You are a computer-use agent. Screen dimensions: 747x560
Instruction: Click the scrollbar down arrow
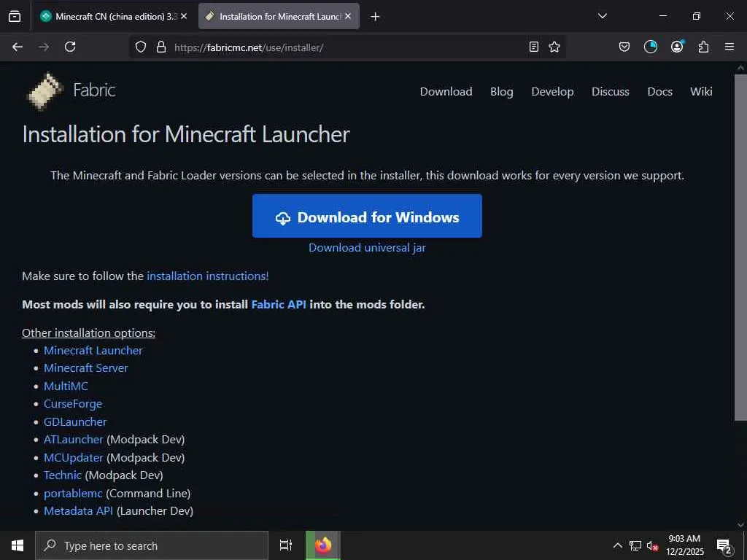(740, 524)
